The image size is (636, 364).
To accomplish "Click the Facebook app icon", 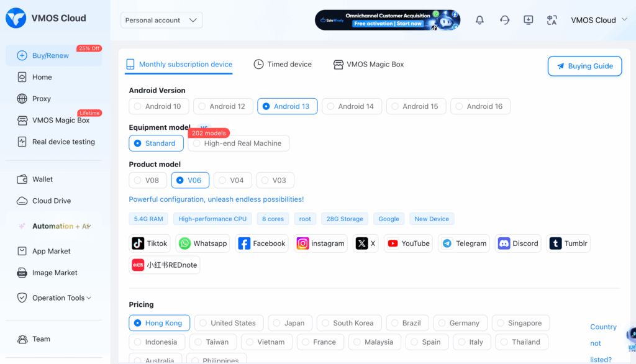I will click(243, 243).
